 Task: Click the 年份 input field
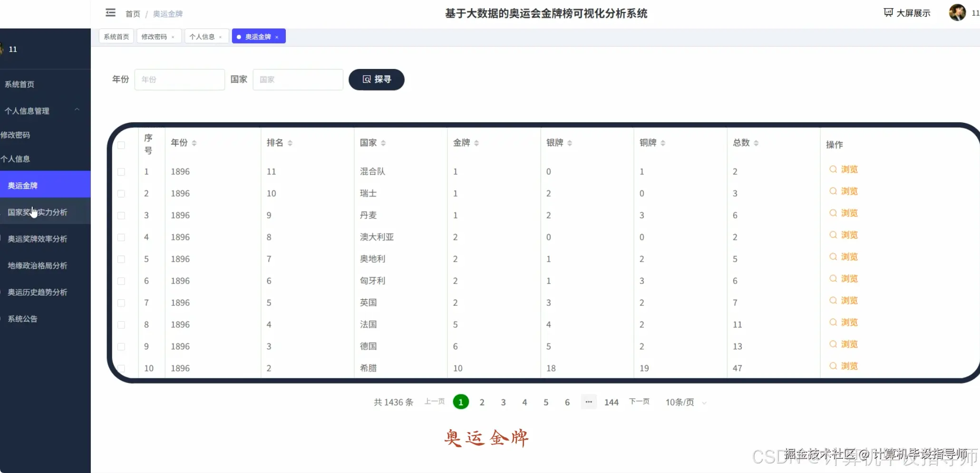(179, 79)
